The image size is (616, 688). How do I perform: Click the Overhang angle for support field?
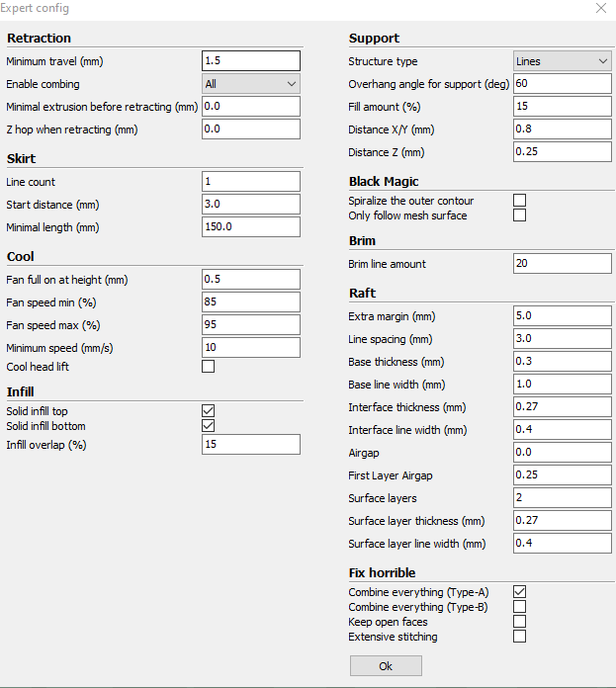(563, 84)
